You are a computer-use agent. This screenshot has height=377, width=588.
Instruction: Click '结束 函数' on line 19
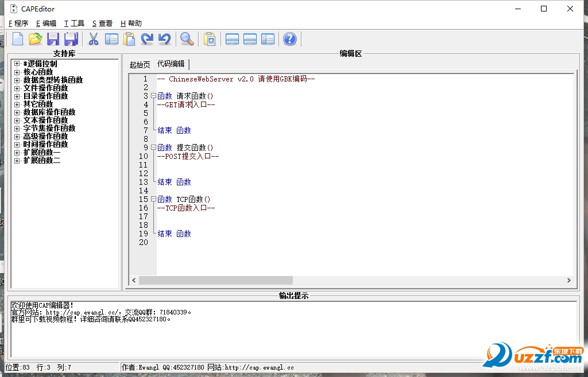(175, 234)
